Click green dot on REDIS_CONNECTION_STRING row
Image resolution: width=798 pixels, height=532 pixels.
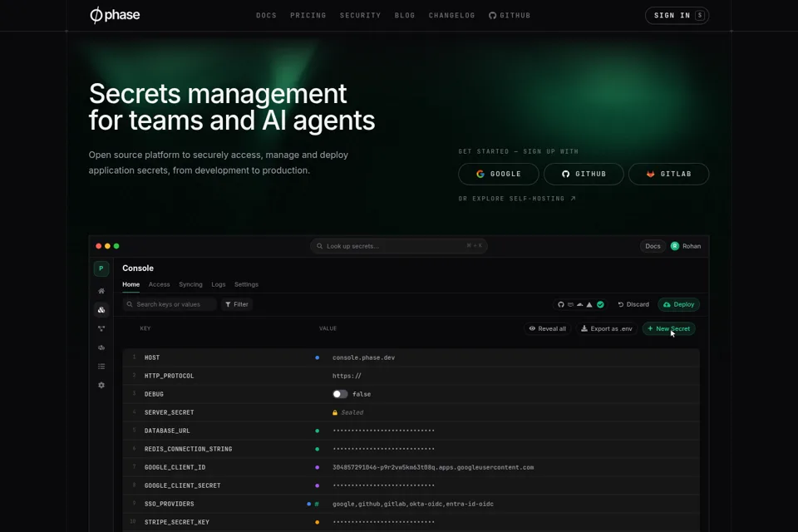coord(317,449)
